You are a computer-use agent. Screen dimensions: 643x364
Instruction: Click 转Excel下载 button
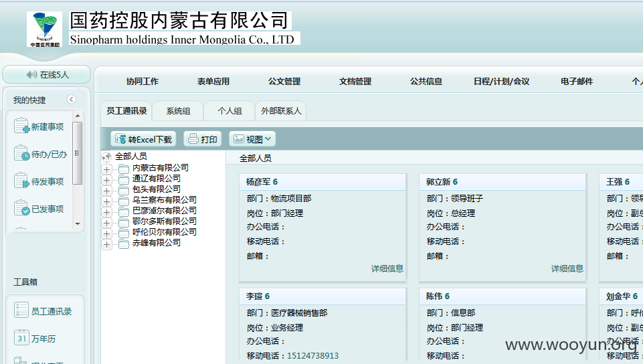(x=143, y=139)
